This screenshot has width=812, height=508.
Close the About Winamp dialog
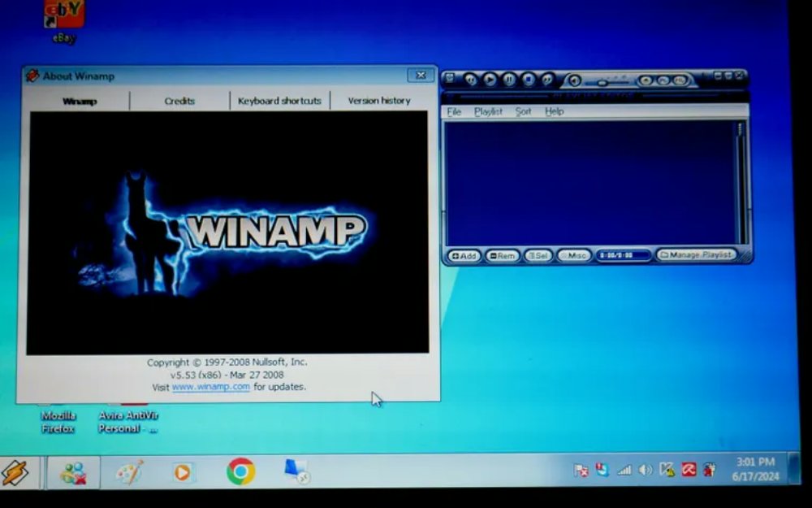(421, 75)
